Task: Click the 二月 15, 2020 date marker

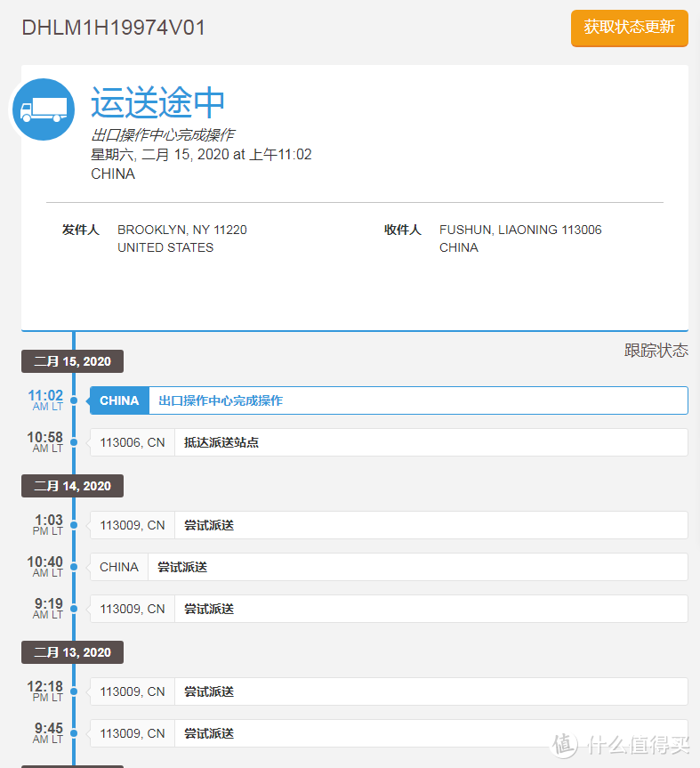Action: click(73, 361)
